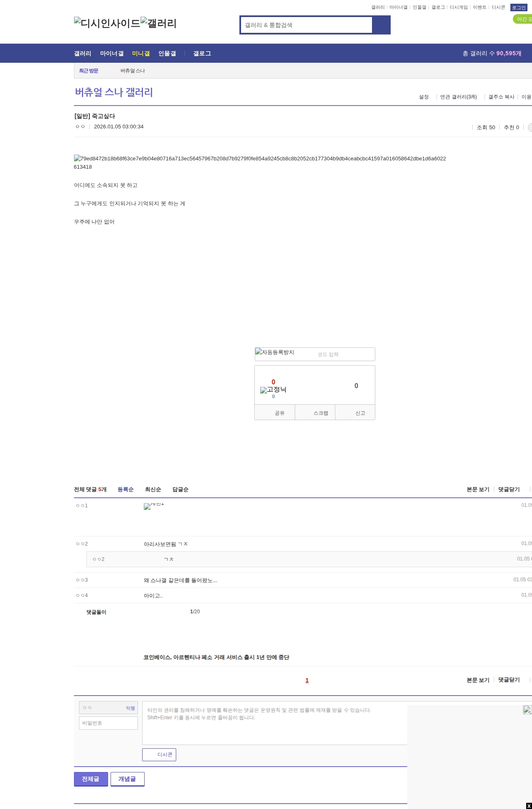
Task: Select 마이너갤 in the blue navigation bar
Action: pyautogui.click(x=112, y=53)
